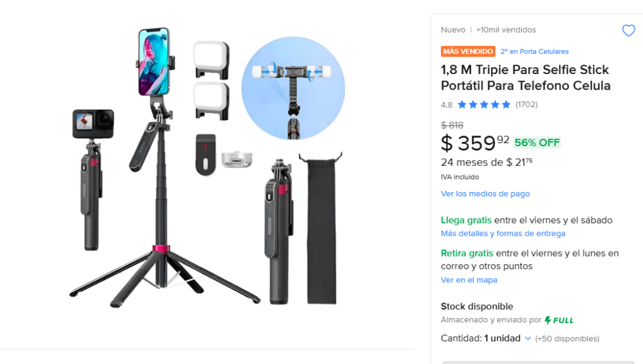The image size is (643, 364).
Task: Open "Ver los medios de pago" link
Action: point(485,194)
